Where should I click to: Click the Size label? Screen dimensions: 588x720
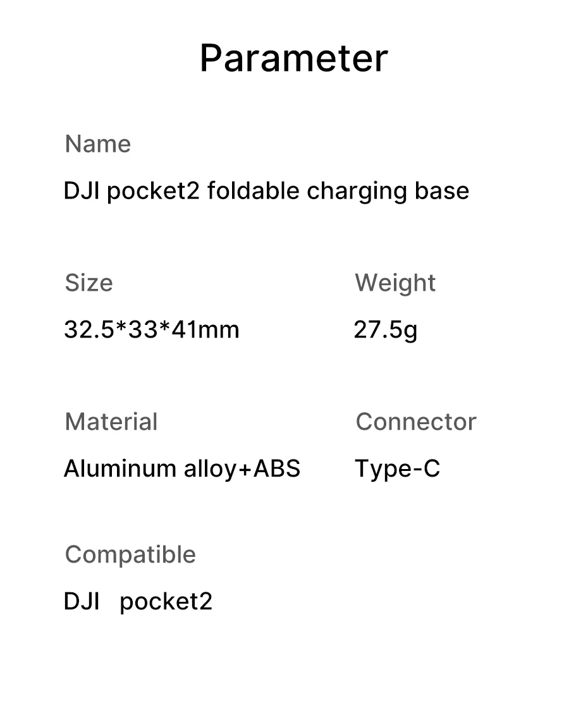click(x=89, y=283)
